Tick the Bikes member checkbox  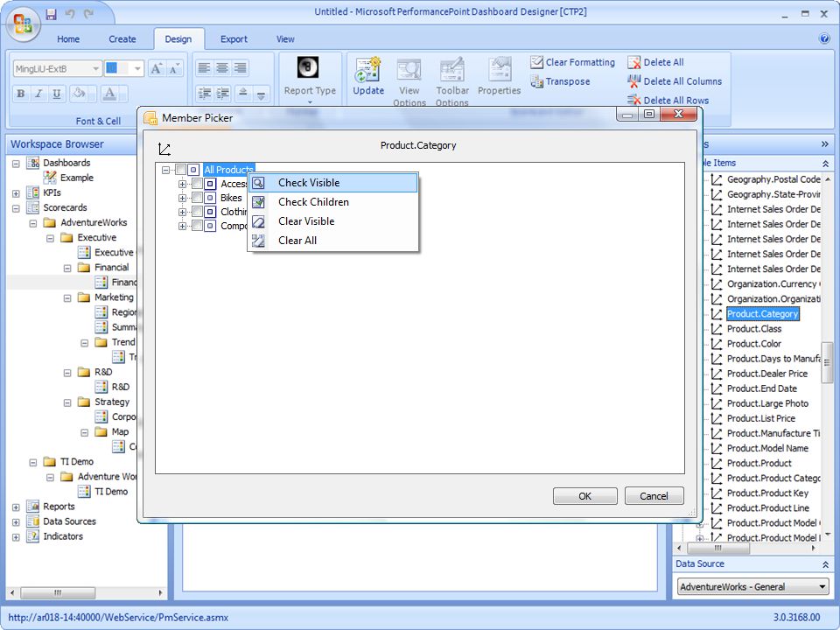click(197, 198)
